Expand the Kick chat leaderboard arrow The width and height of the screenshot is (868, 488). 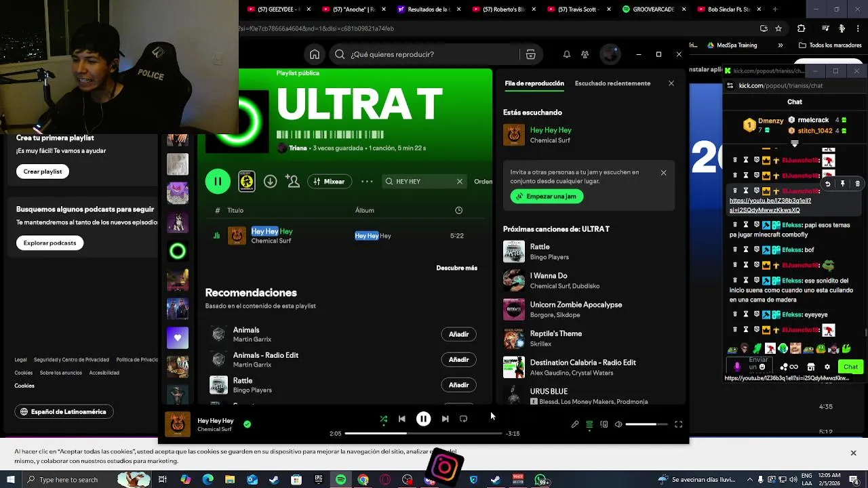click(x=795, y=143)
